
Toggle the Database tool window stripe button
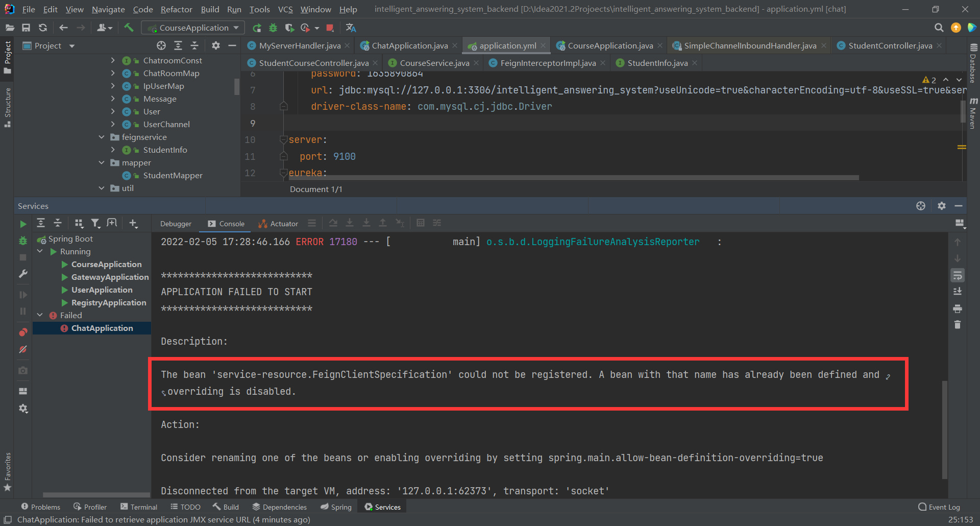(973, 63)
